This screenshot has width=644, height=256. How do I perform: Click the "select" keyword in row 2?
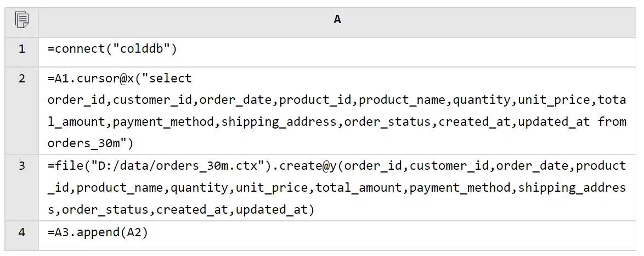point(171,79)
